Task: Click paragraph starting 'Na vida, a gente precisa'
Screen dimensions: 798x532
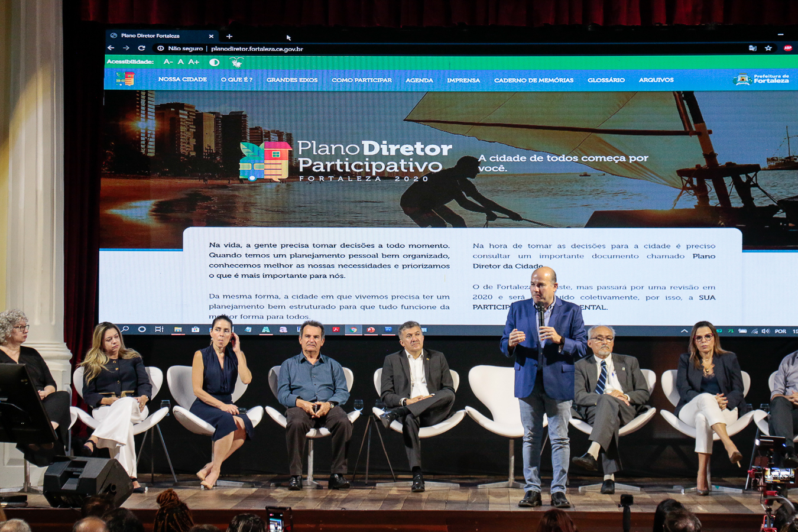Action: click(x=329, y=261)
